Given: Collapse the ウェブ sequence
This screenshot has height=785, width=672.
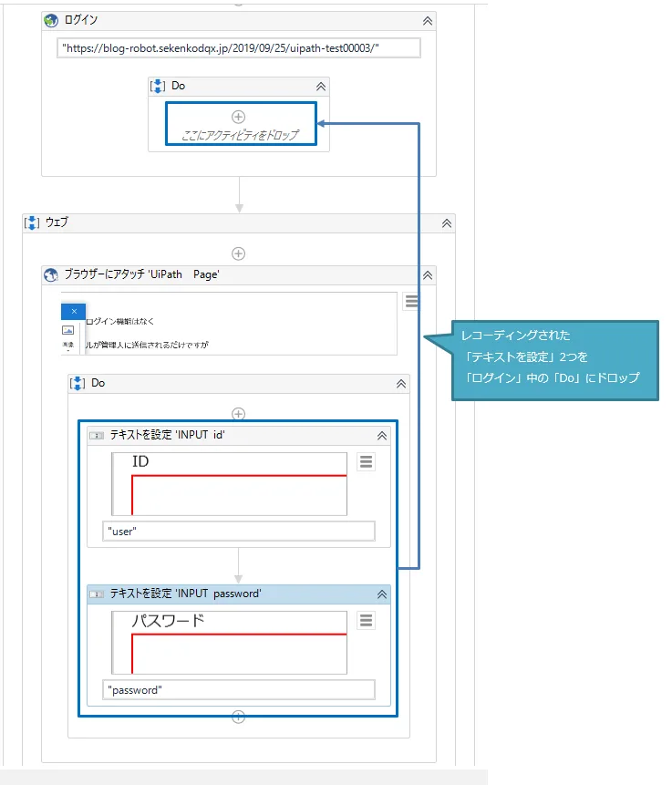Looking at the screenshot, I should point(446,222).
